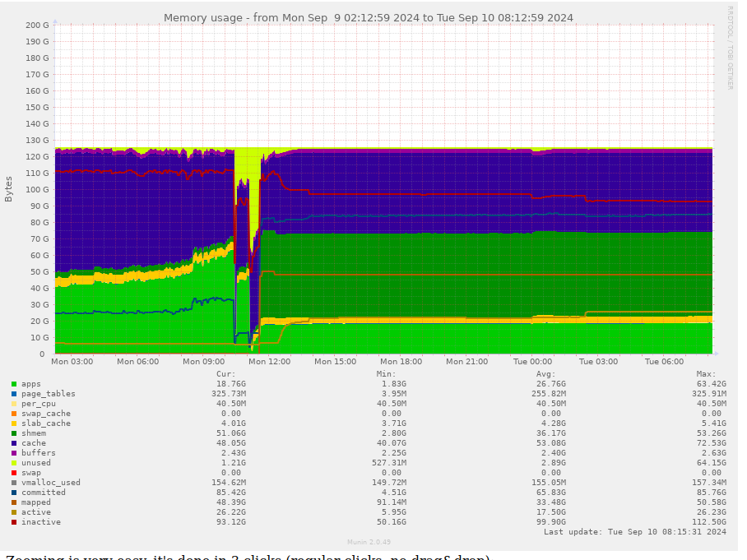Click the vmalloc_used max value 157.34M

(x=709, y=483)
